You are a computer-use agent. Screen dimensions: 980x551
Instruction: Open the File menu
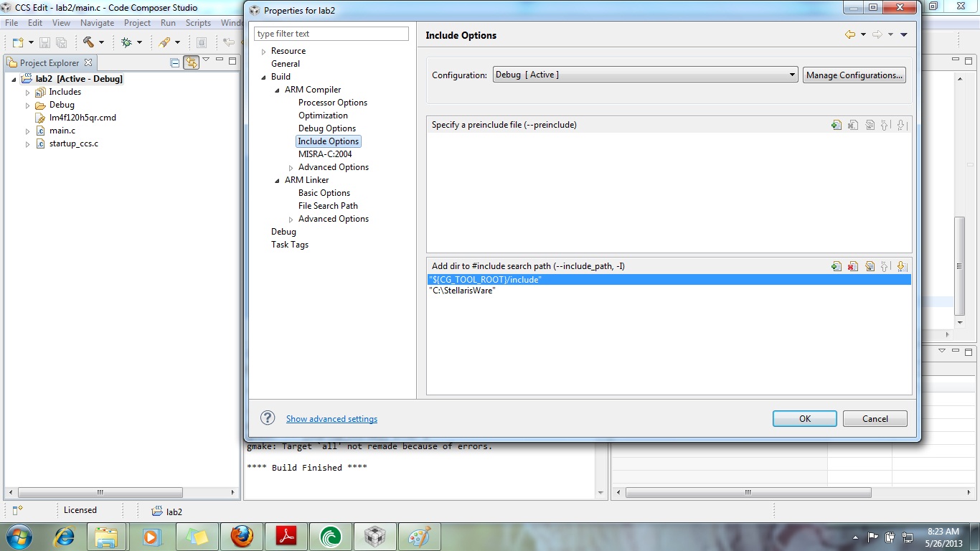click(x=11, y=23)
